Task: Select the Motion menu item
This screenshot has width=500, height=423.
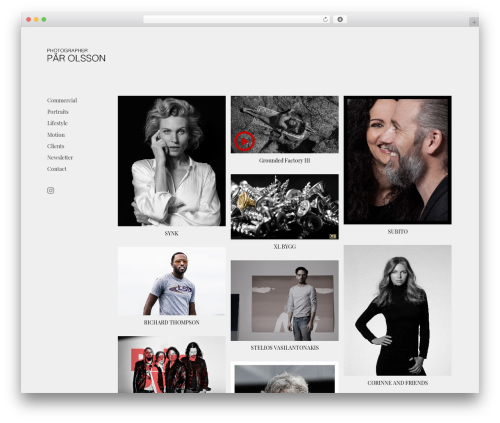Action: 56,135
